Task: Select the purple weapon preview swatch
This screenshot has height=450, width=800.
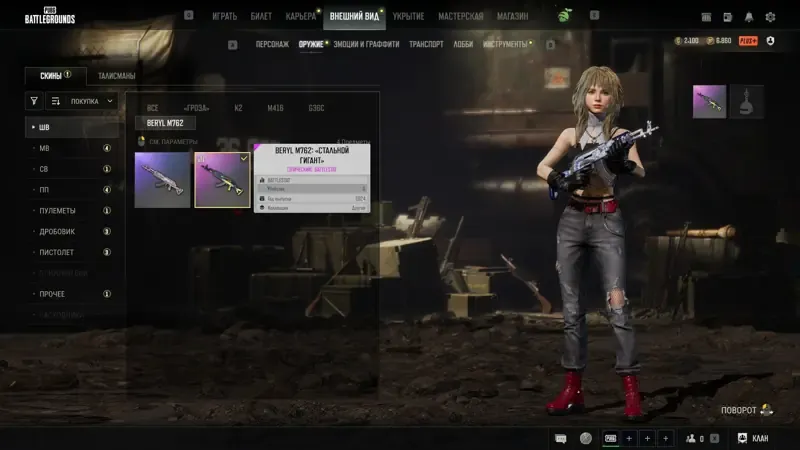Action: tap(709, 102)
